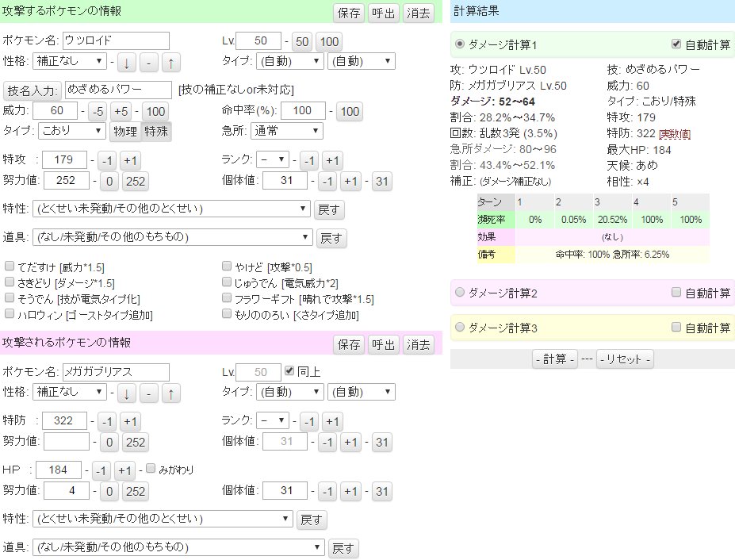This screenshot has height=560, width=735.
Task: Toggle 自動計算 for ダメージ計算1
Action: coord(676,44)
